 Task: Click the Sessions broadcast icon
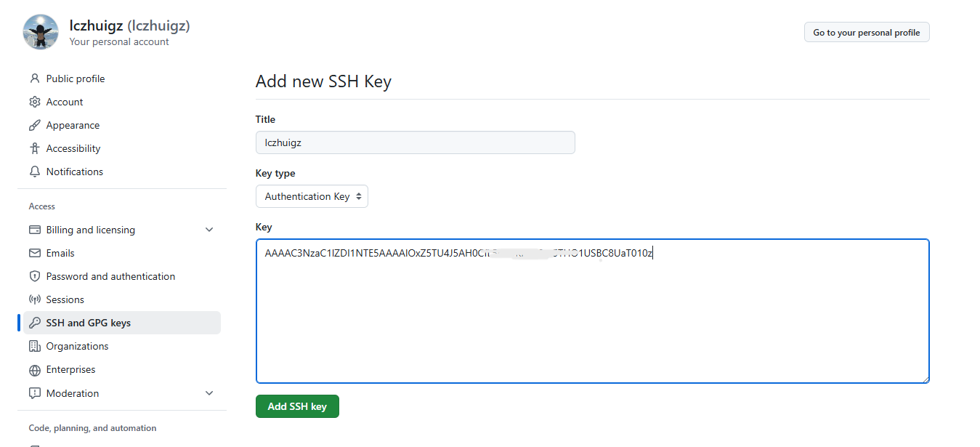(x=35, y=299)
